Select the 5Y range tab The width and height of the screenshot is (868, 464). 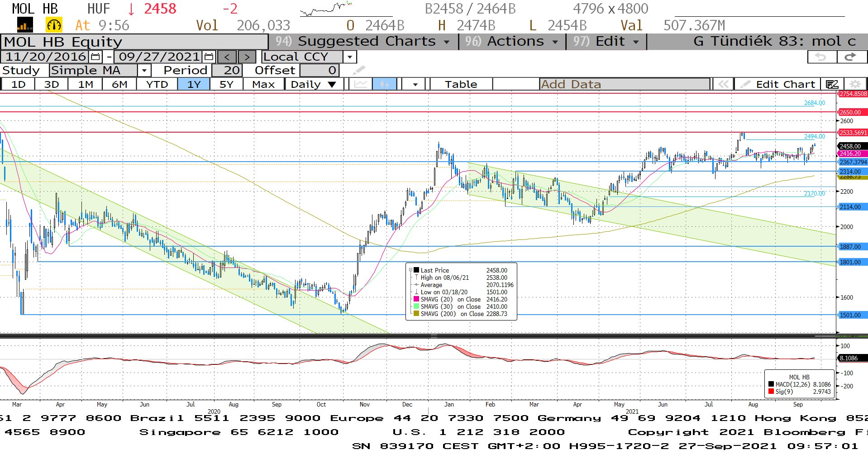[x=226, y=84]
